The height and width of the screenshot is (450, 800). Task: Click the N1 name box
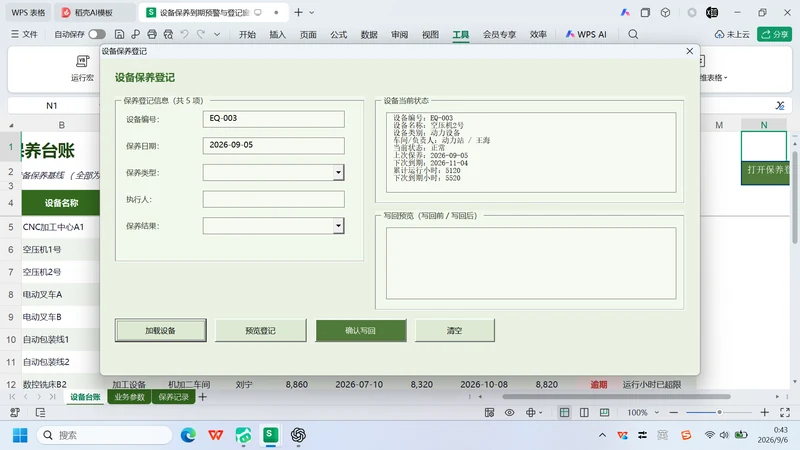pyautogui.click(x=52, y=106)
